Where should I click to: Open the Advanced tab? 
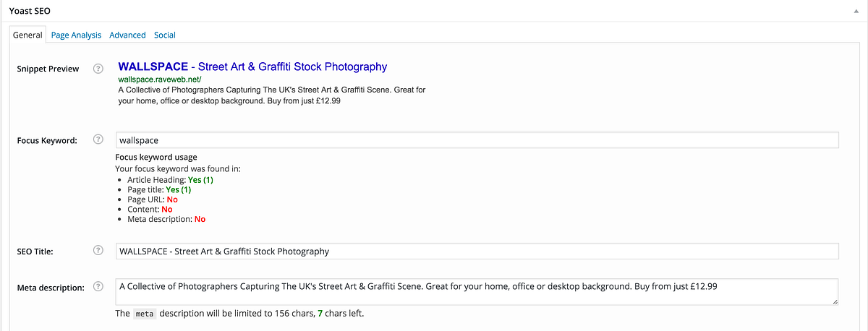[x=127, y=35]
